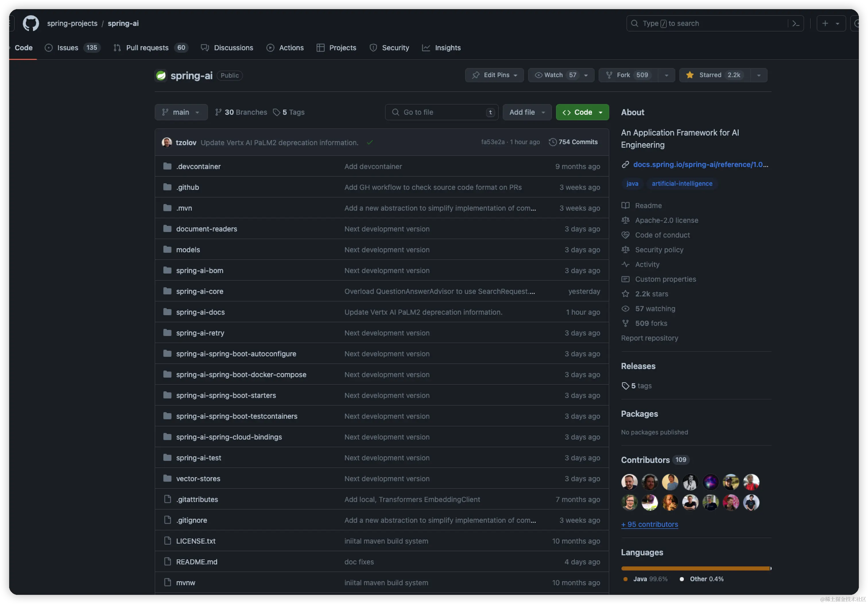Click the link icon next to docs URL
This screenshot has width=868, height=604.
[625, 165]
